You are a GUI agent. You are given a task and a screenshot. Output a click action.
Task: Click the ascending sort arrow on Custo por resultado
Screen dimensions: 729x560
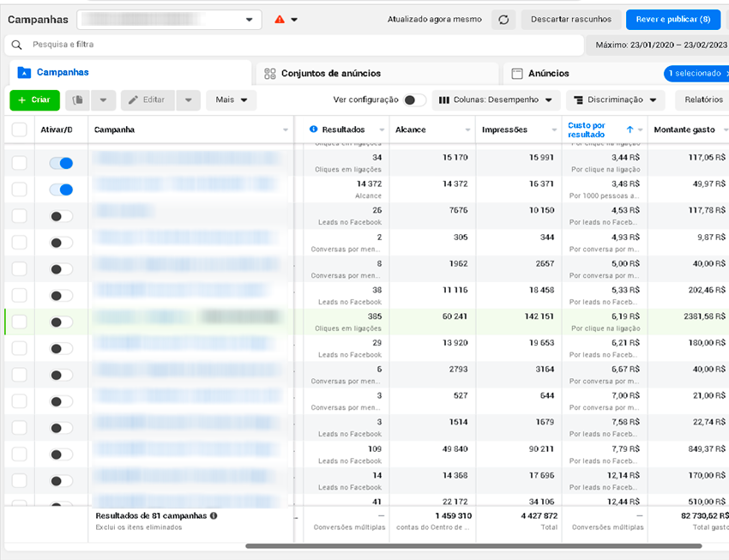pos(630,129)
